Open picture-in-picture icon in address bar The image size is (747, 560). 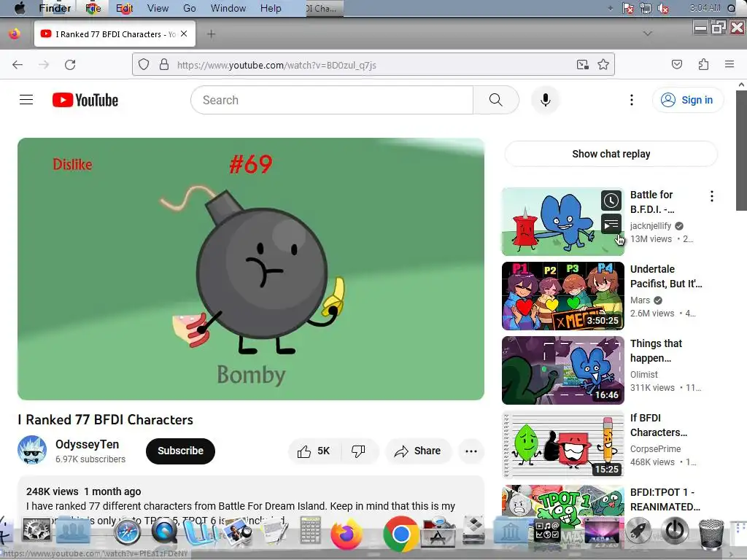[582, 64]
